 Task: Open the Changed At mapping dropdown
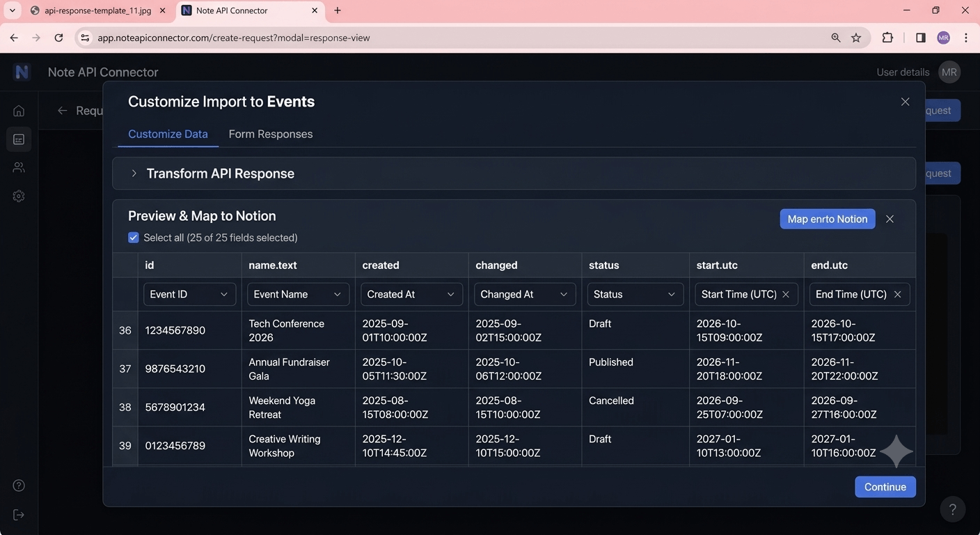pyautogui.click(x=525, y=294)
